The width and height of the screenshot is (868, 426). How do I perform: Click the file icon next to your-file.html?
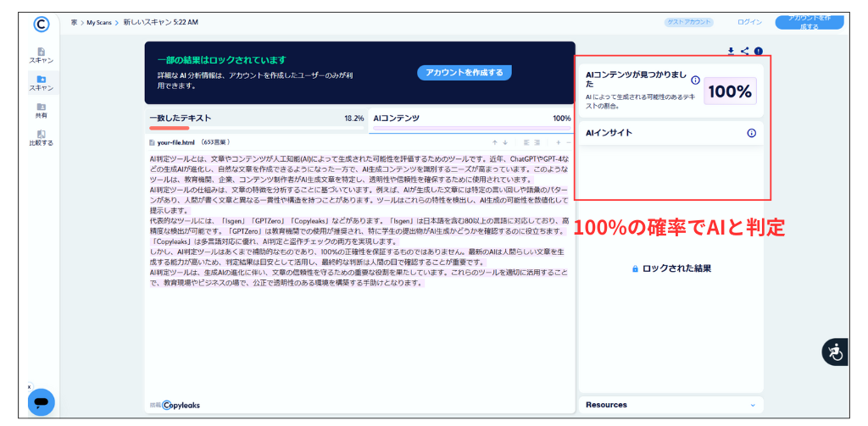click(152, 142)
